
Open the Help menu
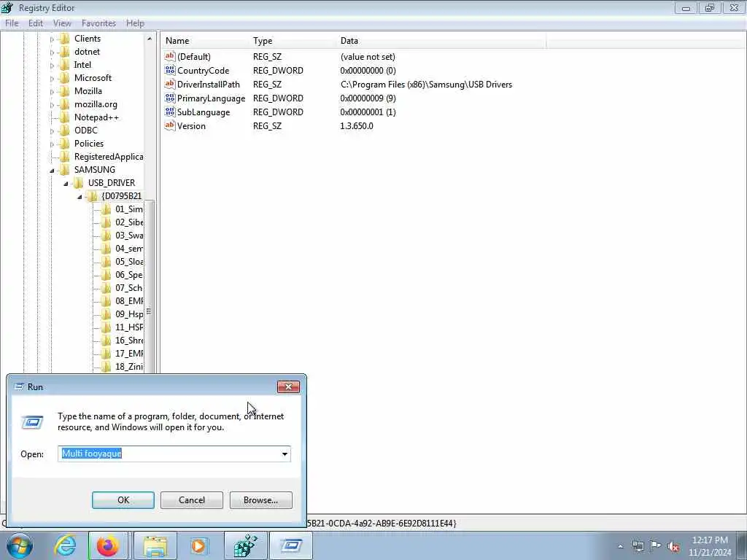click(x=135, y=23)
